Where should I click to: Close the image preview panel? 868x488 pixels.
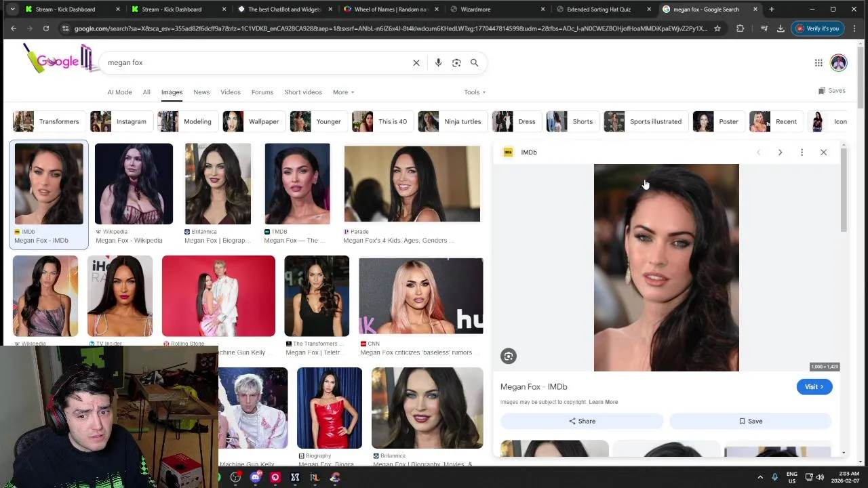pos(823,152)
